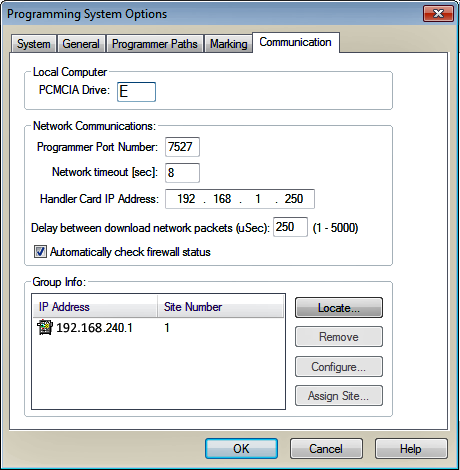Switch to the System tab
Image resolution: width=460 pixels, height=470 pixels.
click(x=34, y=44)
